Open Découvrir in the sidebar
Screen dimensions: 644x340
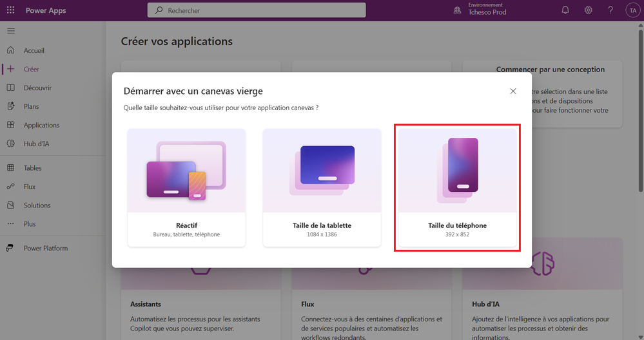[x=37, y=88]
